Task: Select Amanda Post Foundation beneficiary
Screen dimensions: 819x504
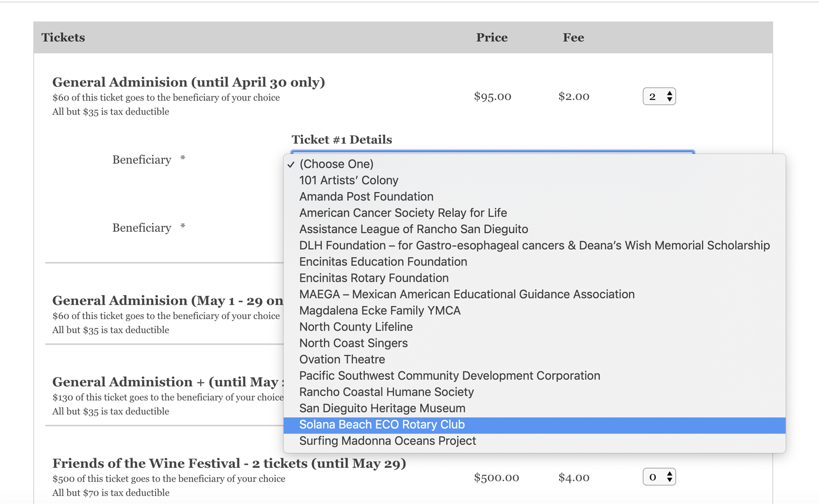Action: point(366,196)
